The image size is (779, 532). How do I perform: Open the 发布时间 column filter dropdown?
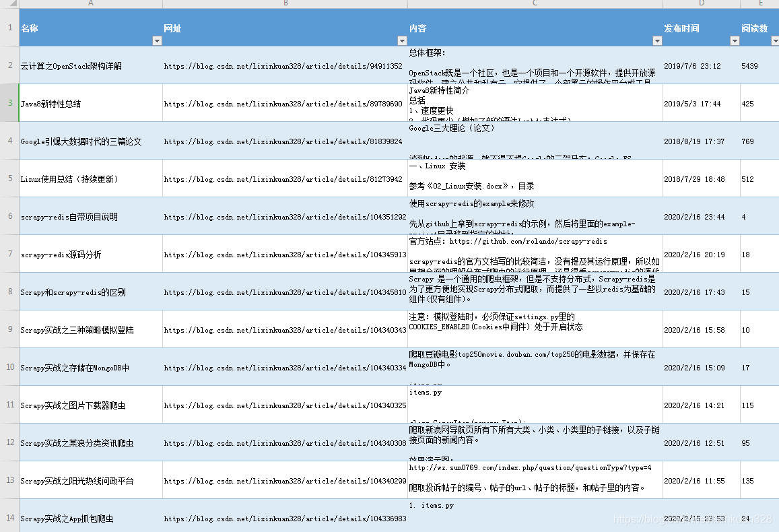point(735,40)
